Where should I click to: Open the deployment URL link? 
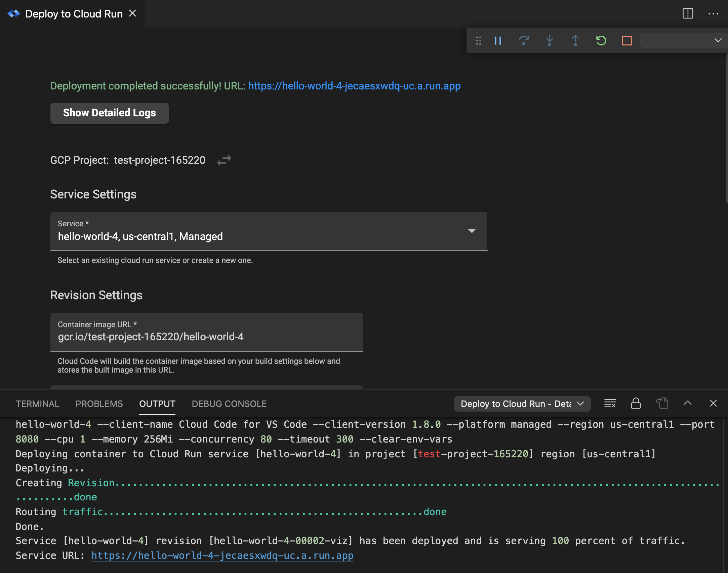(x=355, y=86)
